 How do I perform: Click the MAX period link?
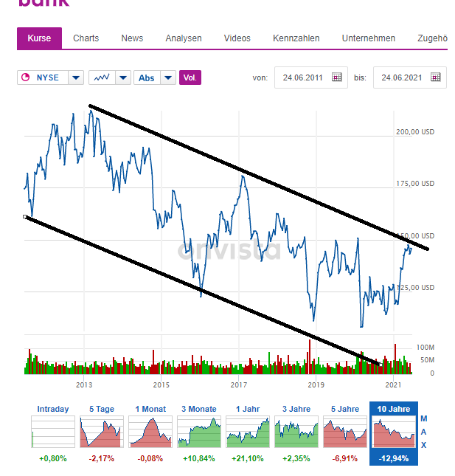(x=423, y=432)
